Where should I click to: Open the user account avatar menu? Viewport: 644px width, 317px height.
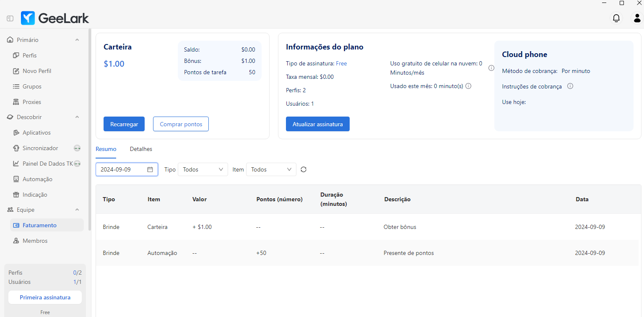tap(637, 18)
